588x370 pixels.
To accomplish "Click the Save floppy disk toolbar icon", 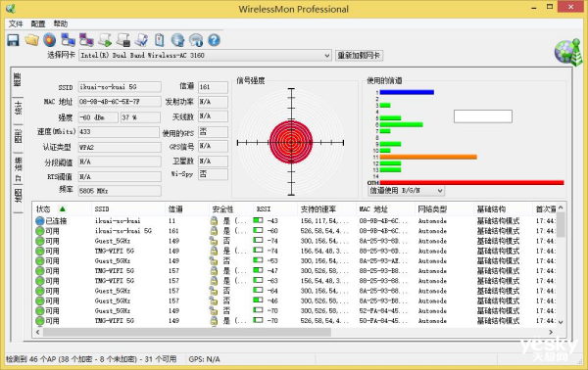I will (13, 40).
